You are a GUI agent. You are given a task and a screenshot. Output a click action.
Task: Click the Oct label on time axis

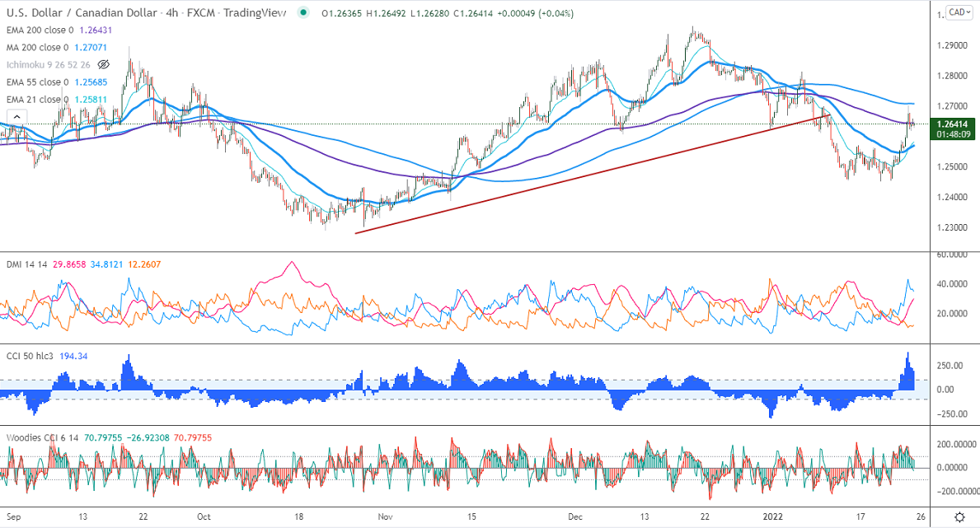click(204, 516)
